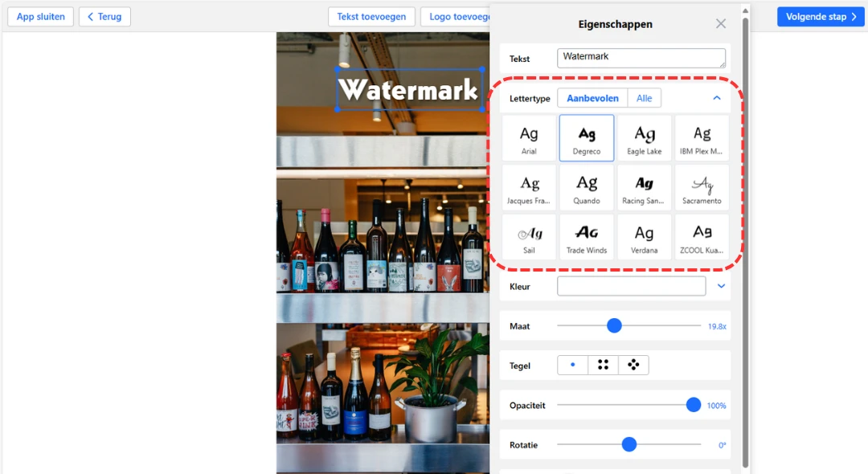This screenshot has width=868, height=474.
Task: Select single watermark Tegel option
Action: click(573, 365)
